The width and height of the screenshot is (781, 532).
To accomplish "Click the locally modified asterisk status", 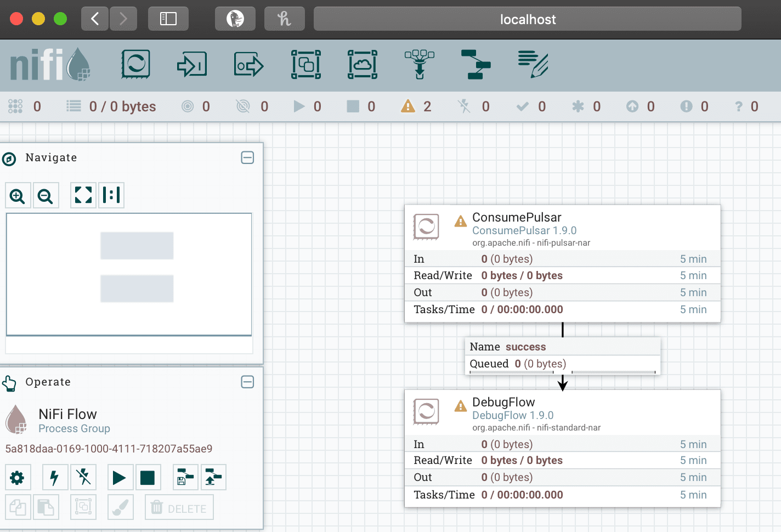I will coord(586,106).
